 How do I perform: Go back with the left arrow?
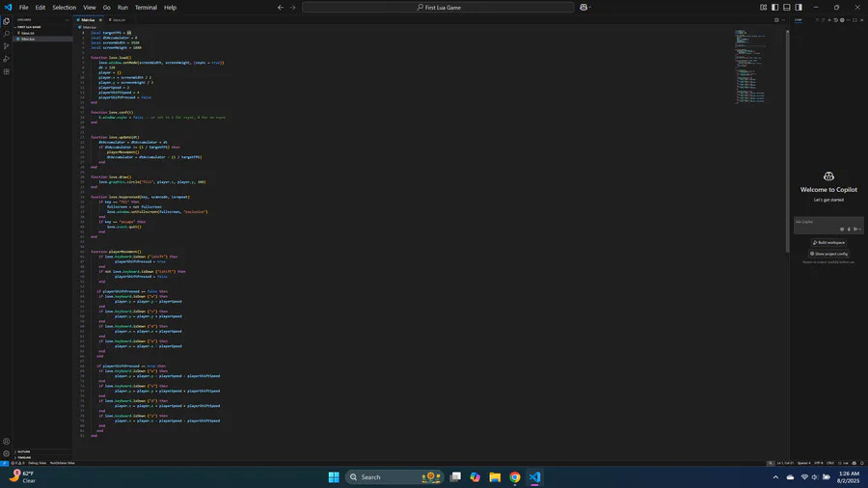[280, 7]
